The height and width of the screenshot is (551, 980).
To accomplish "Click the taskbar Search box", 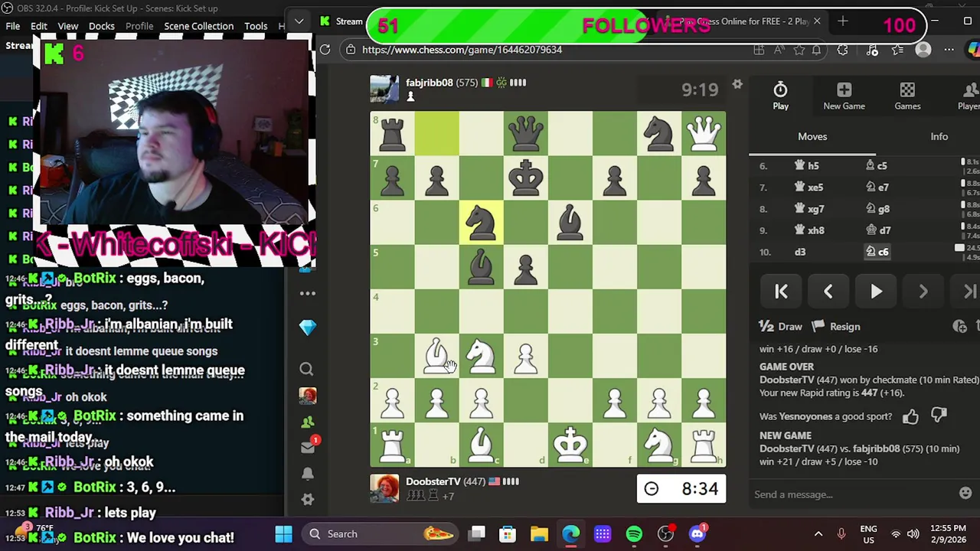I will click(380, 534).
